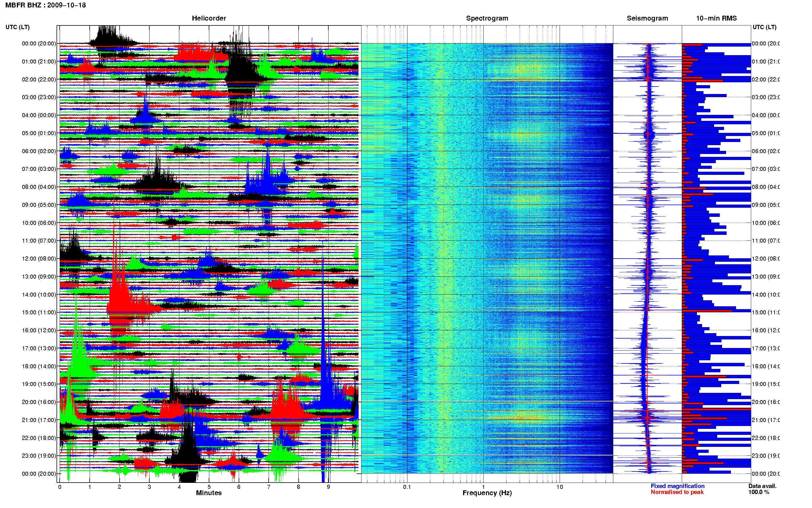
Task: Click the right-side '12:00 (08:' time label
Action: (766, 259)
